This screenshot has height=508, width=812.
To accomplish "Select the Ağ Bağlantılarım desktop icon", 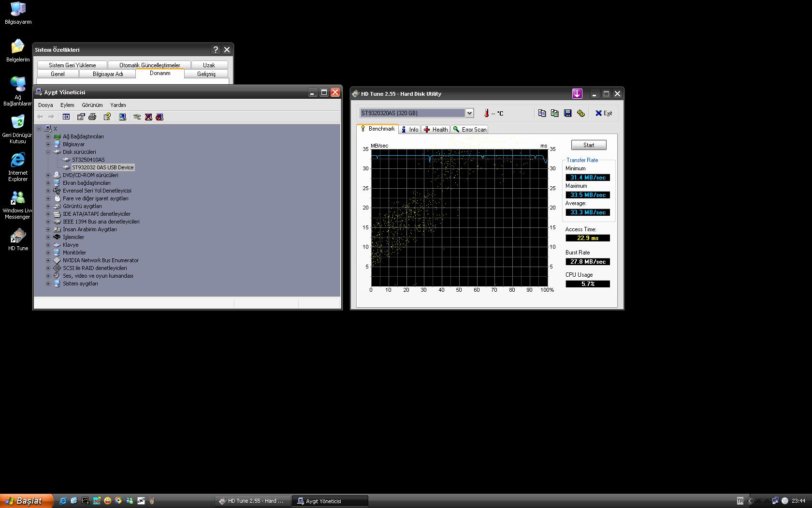I will pos(18,91).
